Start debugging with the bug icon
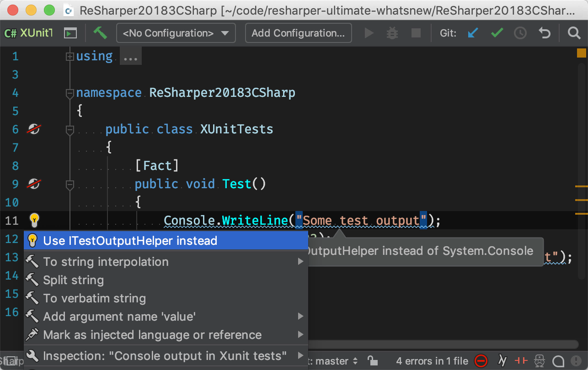 [x=392, y=33]
